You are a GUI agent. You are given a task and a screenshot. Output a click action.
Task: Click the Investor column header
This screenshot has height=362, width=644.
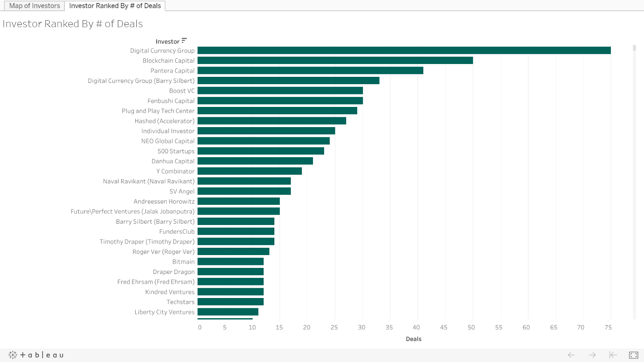tap(167, 41)
